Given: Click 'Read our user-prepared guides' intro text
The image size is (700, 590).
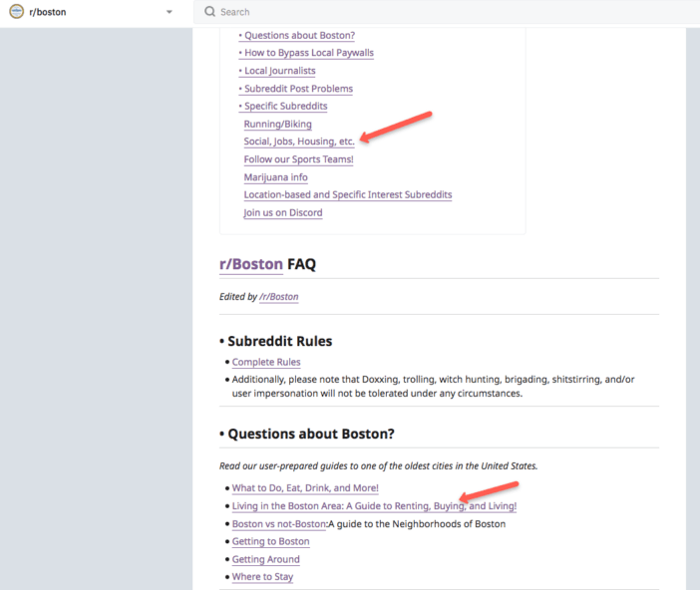Looking at the screenshot, I should click(x=379, y=466).
